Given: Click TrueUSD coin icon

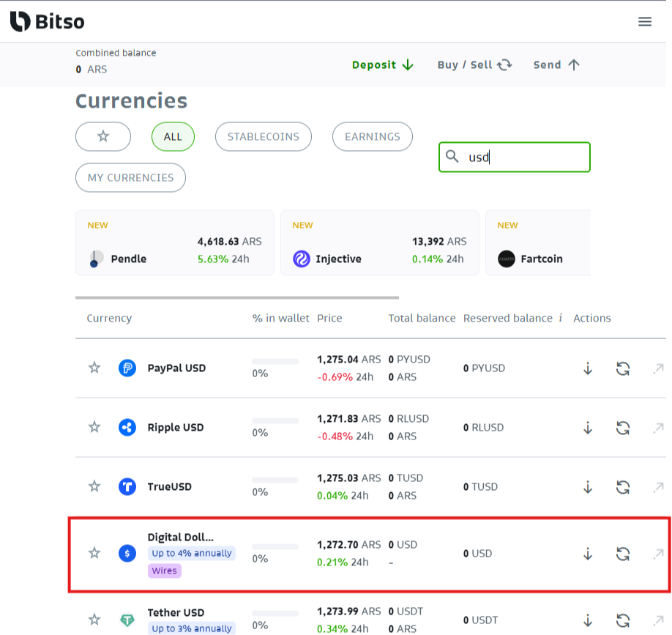Looking at the screenshot, I should pos(127,486).
